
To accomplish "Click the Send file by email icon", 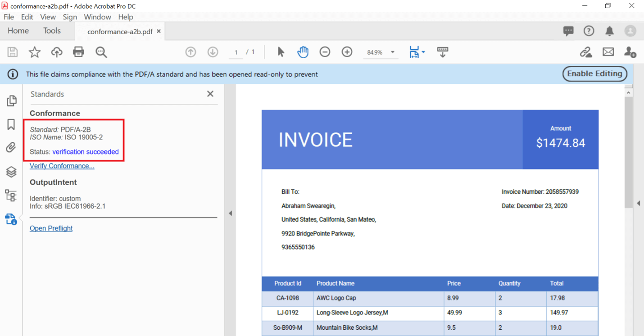I will [x=608, y=52].
